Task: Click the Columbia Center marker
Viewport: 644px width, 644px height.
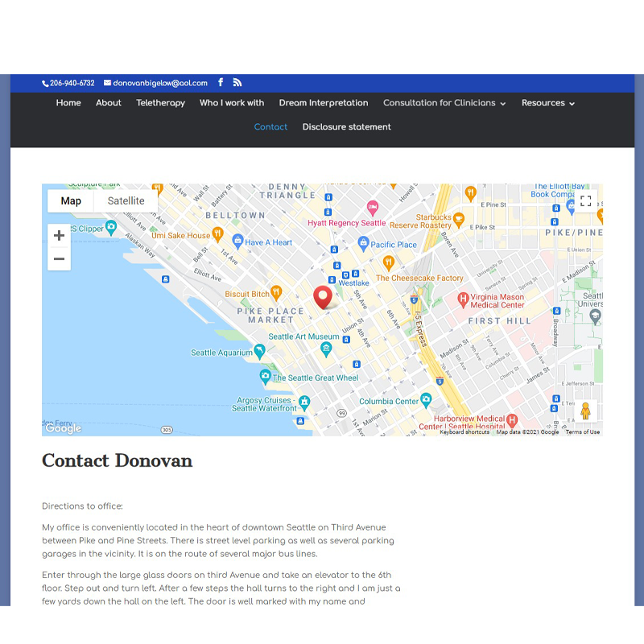Action: coord(427,399)
